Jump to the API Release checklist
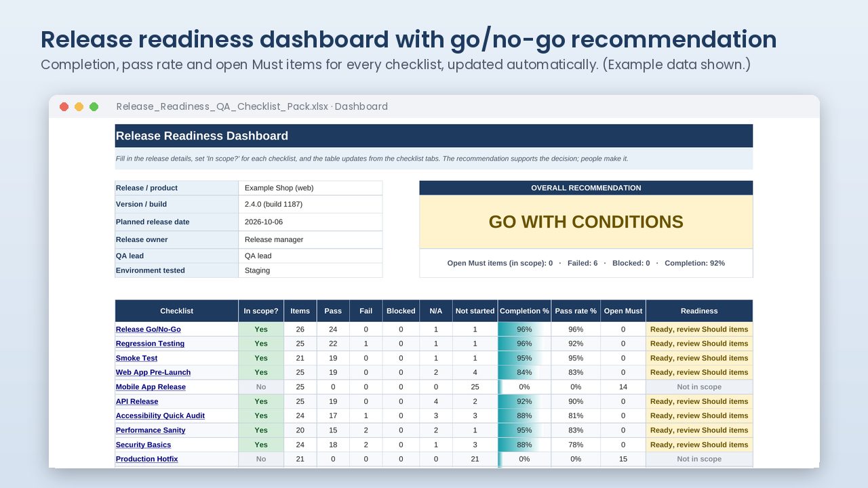The width and height of the screenshot is (868, 488). click(137, 401)
